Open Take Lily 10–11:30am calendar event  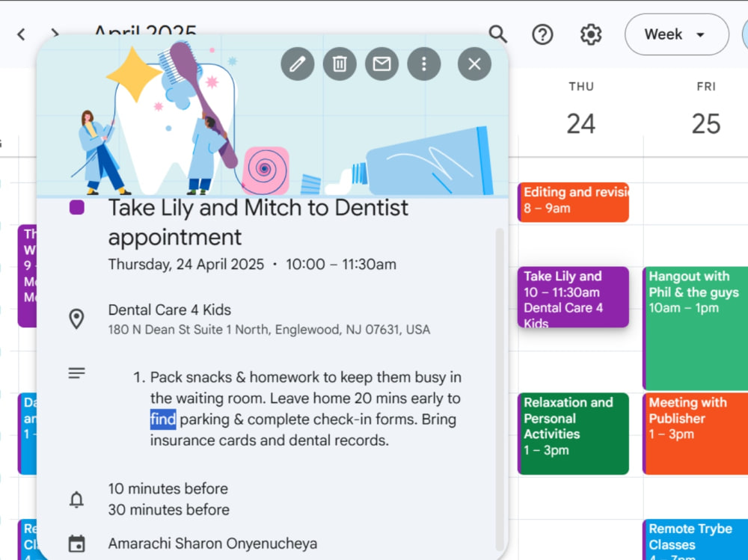pos(573,297)
